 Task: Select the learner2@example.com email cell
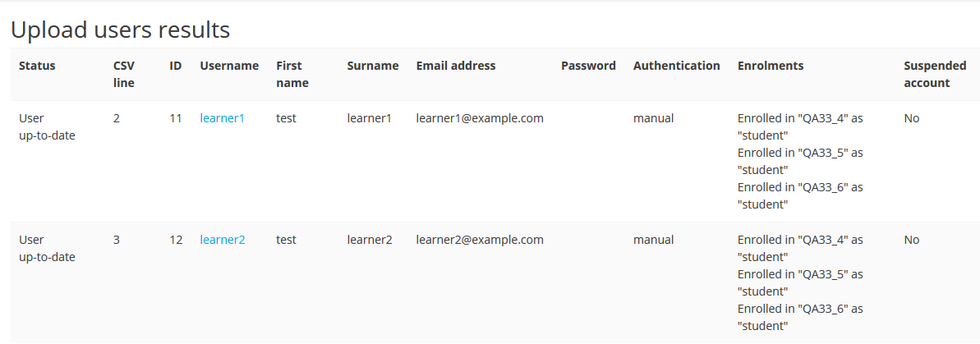[480, 240]
